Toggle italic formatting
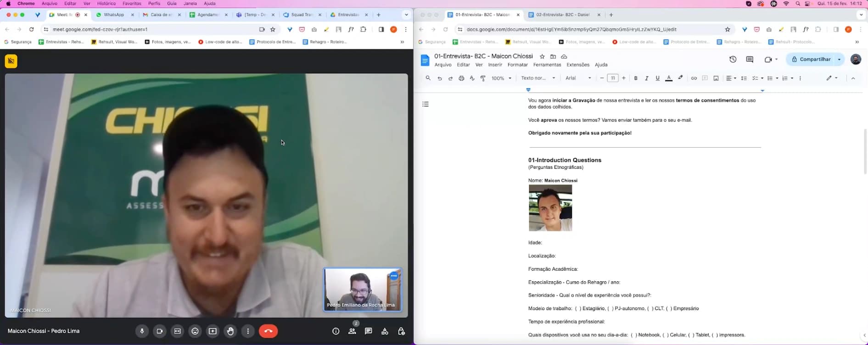The height and width of the screenshot is (345, 868). [647, 78]
